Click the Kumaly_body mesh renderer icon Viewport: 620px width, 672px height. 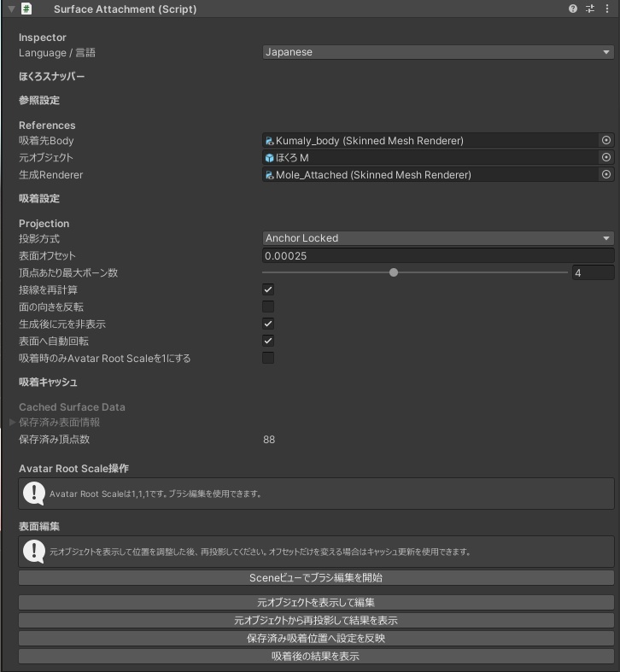(x=270, y=141)
